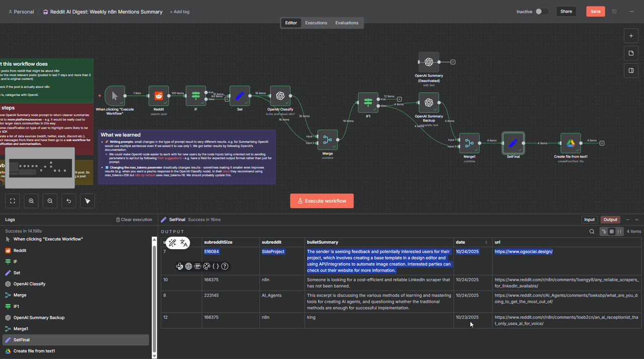Add a sticky note to the canvas
644x359 pixels.
click(x=631, y=53)
